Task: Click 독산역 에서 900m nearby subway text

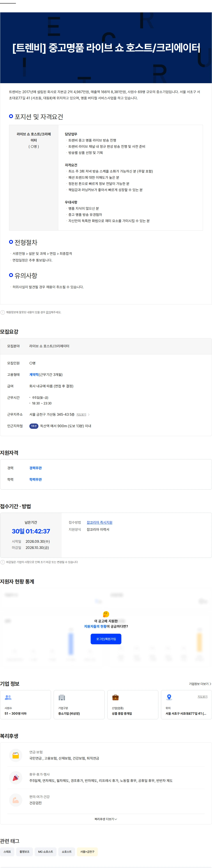Action: 66,426
